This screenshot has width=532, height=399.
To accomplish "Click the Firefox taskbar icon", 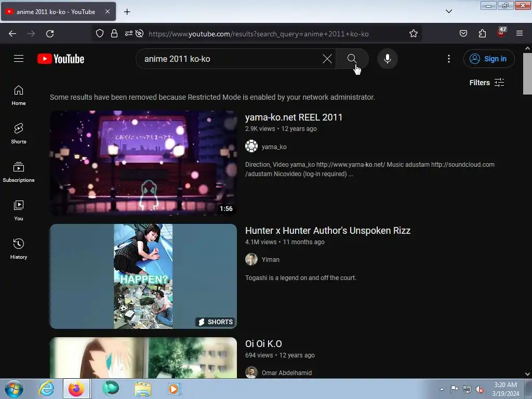I will click(76, 389).
